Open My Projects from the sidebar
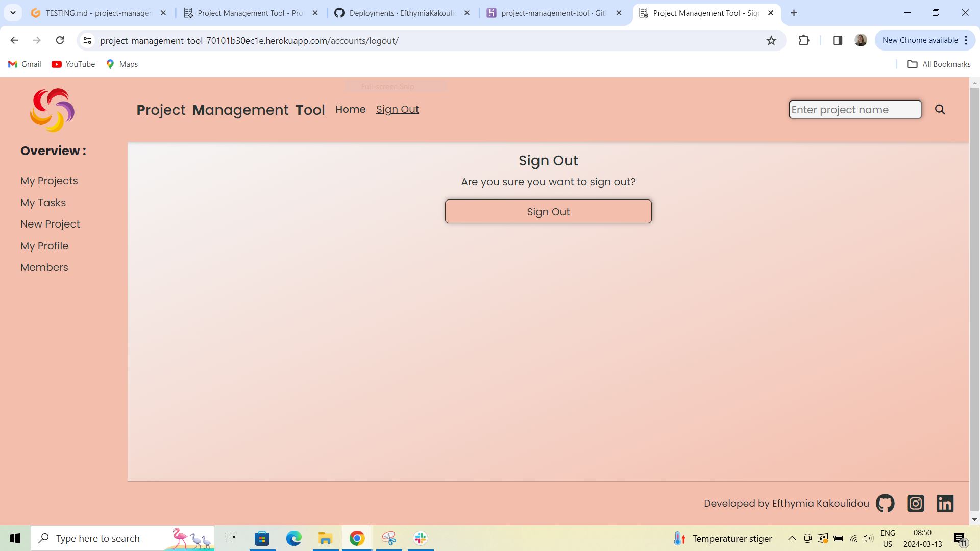The height and width of the screenshot is (551, 980). (x=49, y=180)
